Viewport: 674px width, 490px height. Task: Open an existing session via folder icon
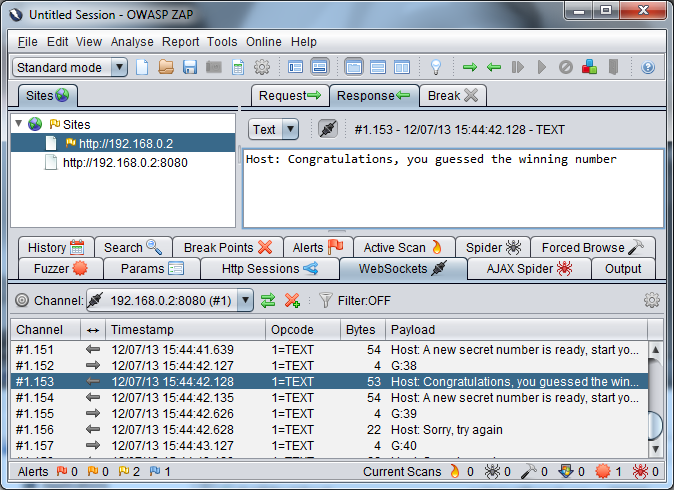tap(165, 67)
